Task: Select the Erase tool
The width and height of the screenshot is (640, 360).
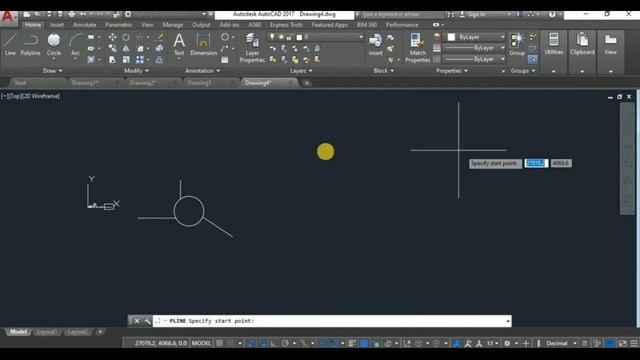Action: pyautogui.click(x=160, y=37)
